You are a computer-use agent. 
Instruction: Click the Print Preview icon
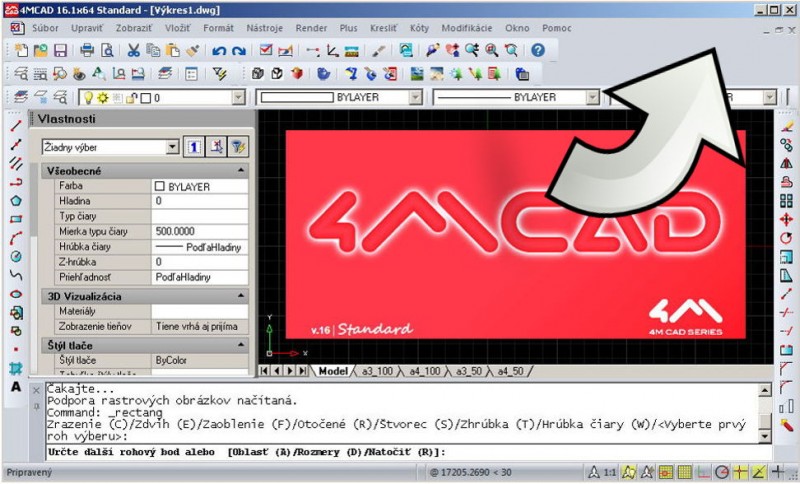pyautogui.click(x=107, y=50)
